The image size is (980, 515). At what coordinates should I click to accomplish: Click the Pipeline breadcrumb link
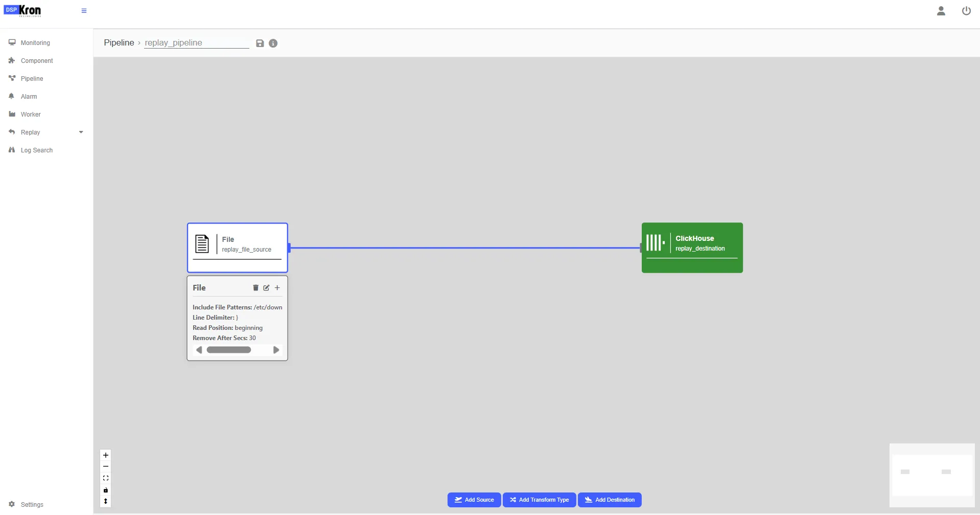[119, 43]
